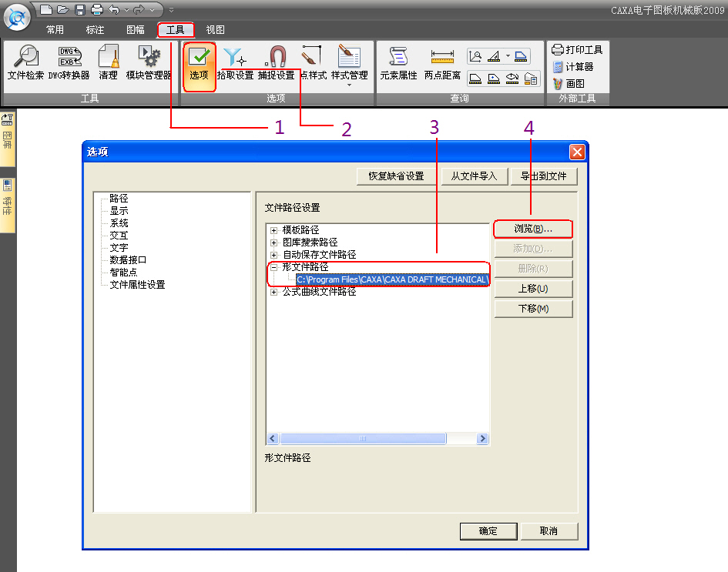
Task: Click the 浏览(B)... browse button
Action: 532,229
